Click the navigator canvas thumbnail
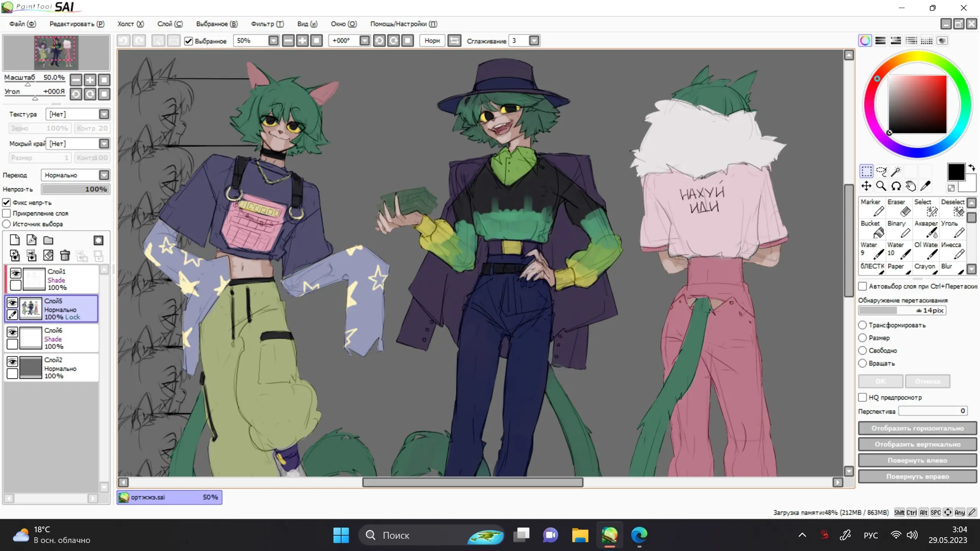The width and height of the screenshot is (980, 551). (x=56, y=53)
